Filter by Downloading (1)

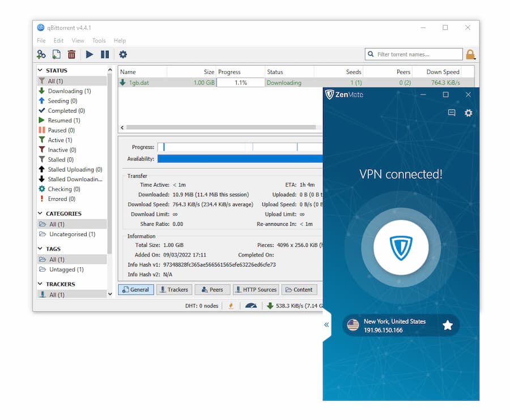(x=72, y=91)
